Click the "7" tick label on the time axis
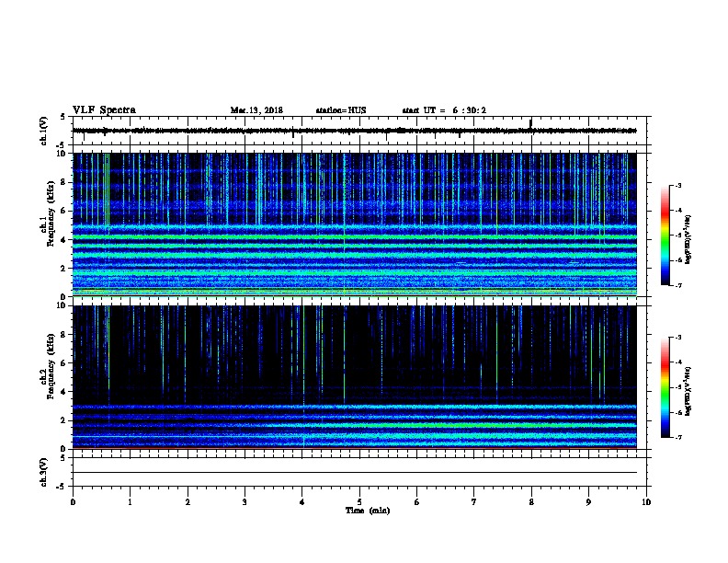 click(474, 502)
